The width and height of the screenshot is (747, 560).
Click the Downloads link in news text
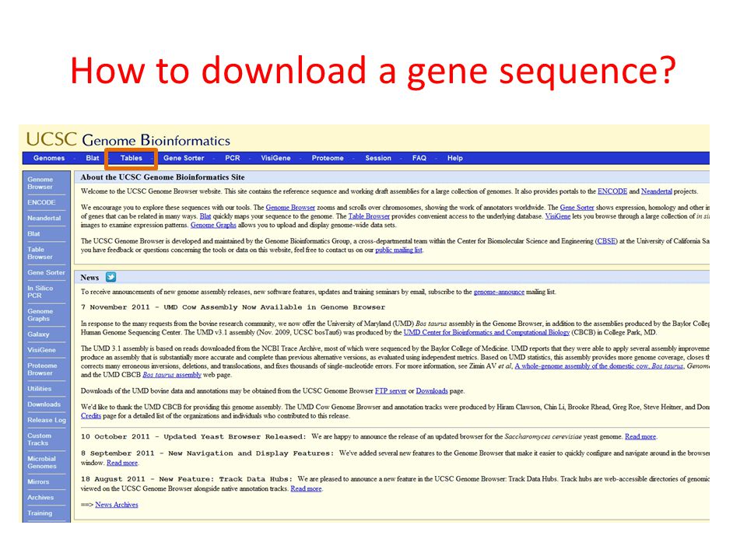tap(432, 391)
